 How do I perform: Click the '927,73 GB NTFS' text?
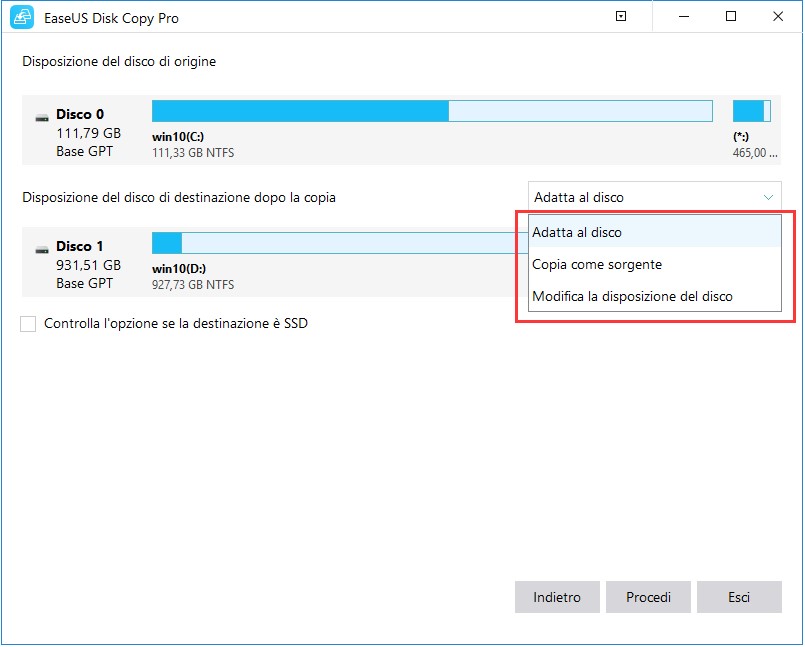click(193, 284)
